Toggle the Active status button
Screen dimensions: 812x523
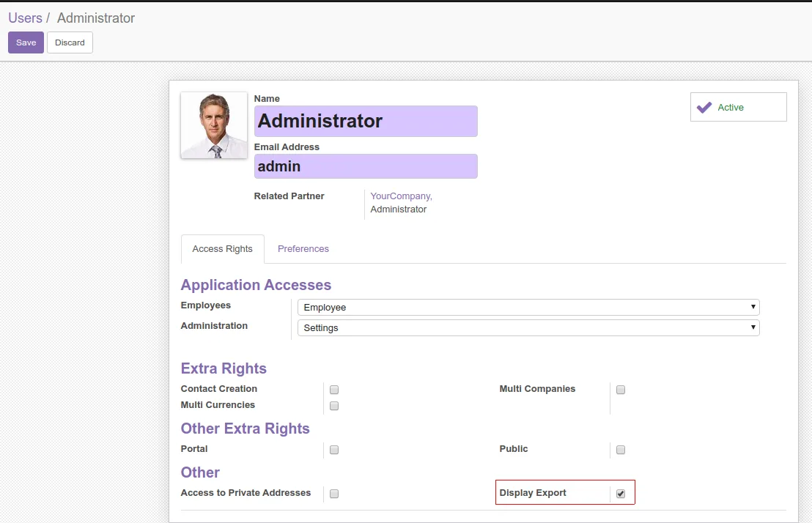[x=739, y=107]
